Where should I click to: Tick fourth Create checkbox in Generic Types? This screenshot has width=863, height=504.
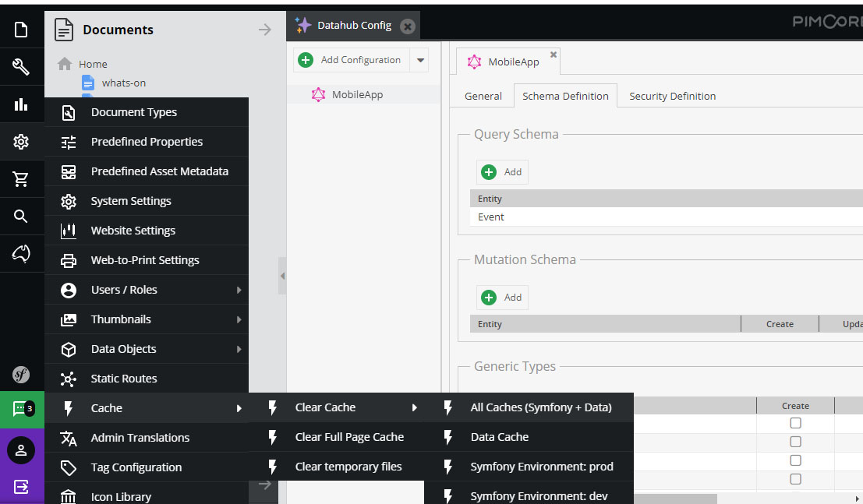point(795,479)
